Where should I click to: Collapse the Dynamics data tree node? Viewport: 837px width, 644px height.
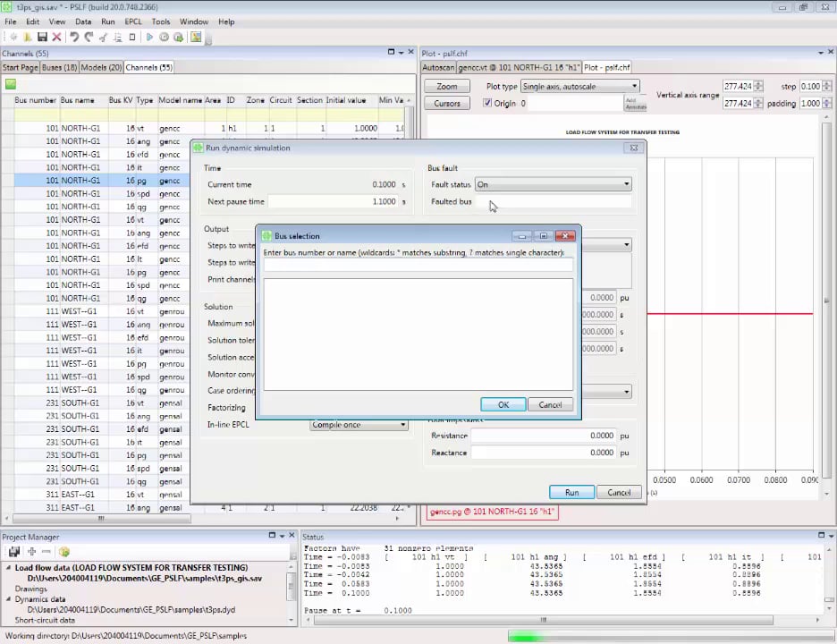pos(9,599)
